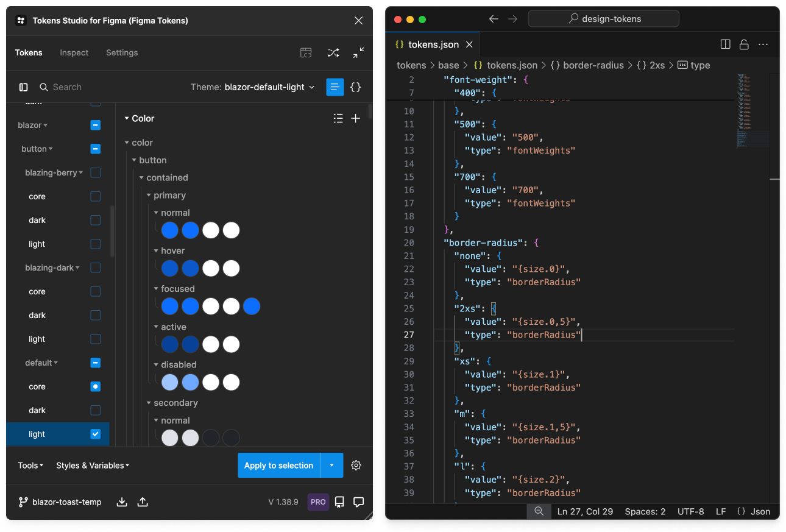Toggle the blazor token set checkbox
Screen dimensions: 786x532
coord(96,125)
